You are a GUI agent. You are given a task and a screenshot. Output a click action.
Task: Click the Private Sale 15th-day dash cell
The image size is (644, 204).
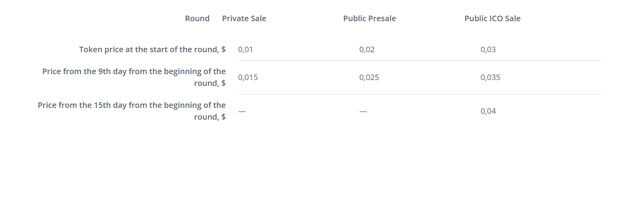coord(242,111)
